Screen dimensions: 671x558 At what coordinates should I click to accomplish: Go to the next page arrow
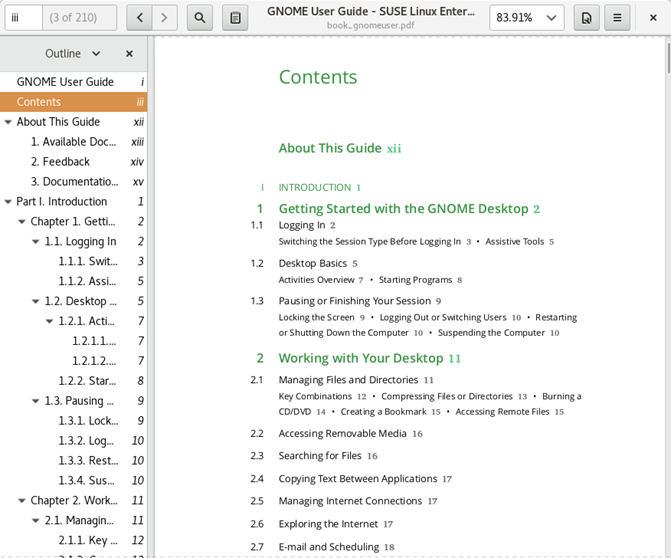click(164, 18)
